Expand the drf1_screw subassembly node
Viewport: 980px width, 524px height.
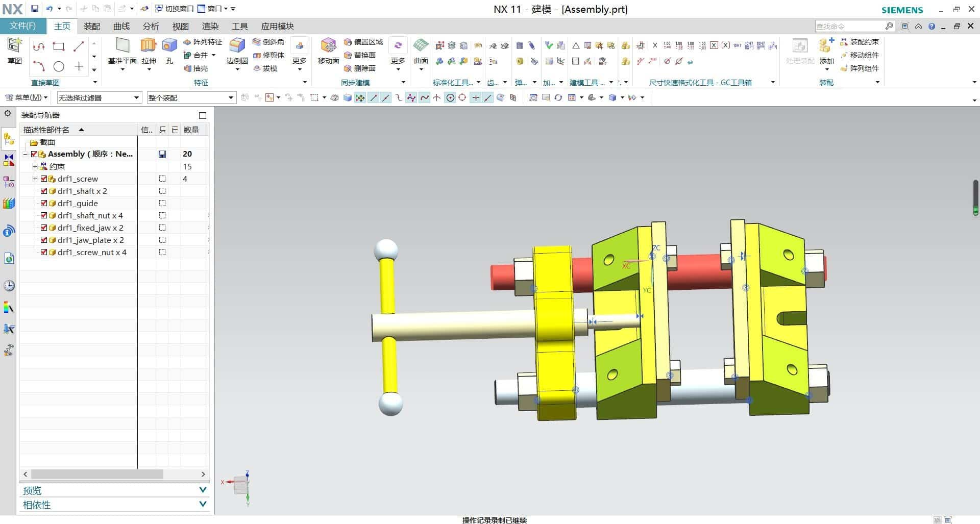pos(35,179)
